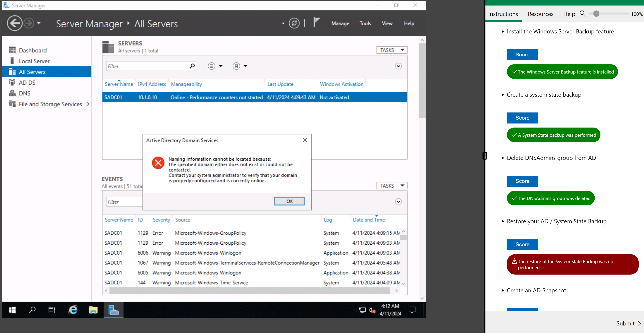This screenshot has height=333, width=644.
Task: Expand File and Storage Services
Action: [x=88, y=104]
